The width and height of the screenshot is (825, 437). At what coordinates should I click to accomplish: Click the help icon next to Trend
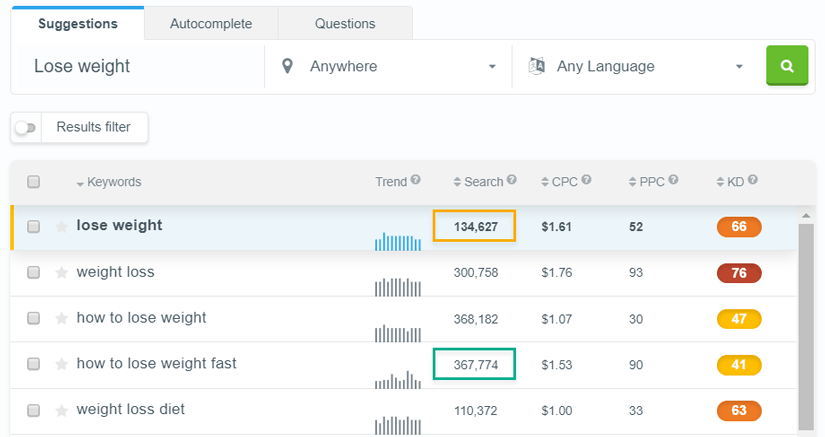415,181
